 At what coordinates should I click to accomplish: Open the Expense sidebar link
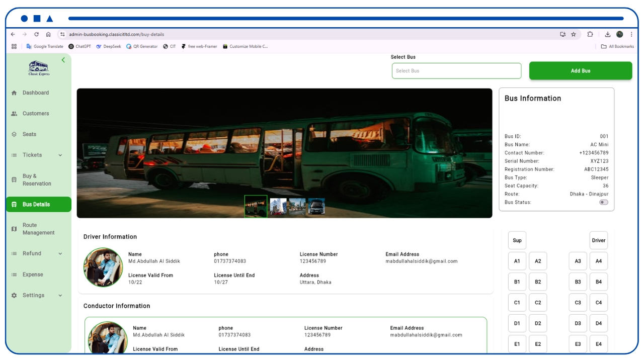click(33, 275)
